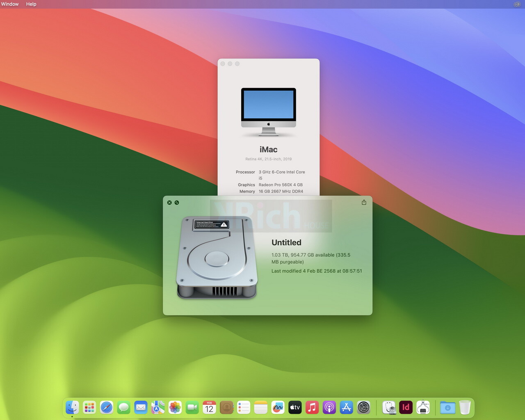Open the Apple TV app
Viewport: 525px width, 420px height.
(295, 407)
